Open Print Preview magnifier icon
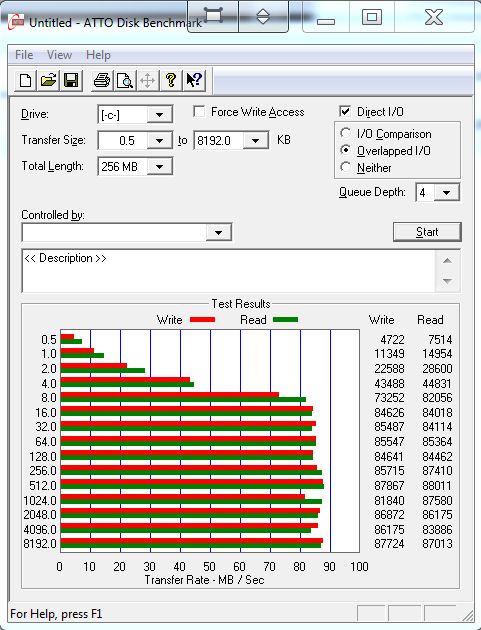Viewport: 481px width, 630px height. 125,80
